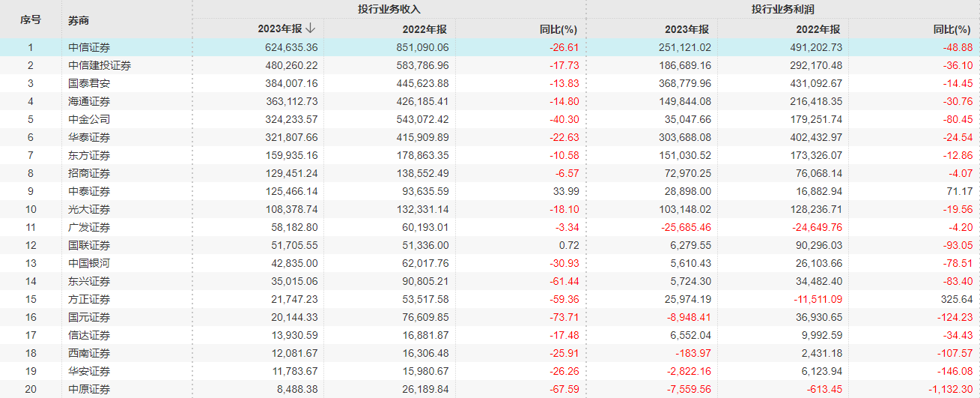Select the 中金公司 row name

(x=88, y=119)
